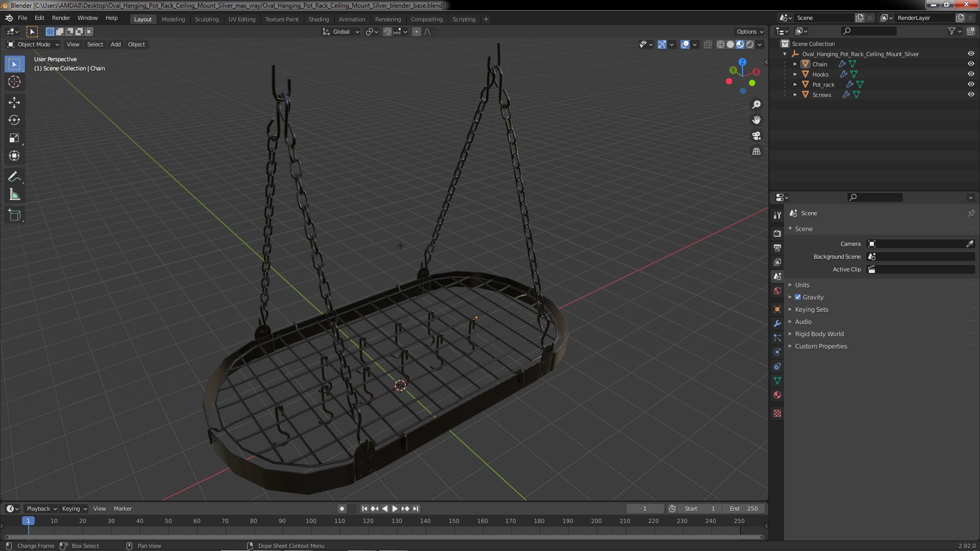Switch to the Shading workspace tab
The width and height of the screenshot is (980, 551).
click(318, 19)
